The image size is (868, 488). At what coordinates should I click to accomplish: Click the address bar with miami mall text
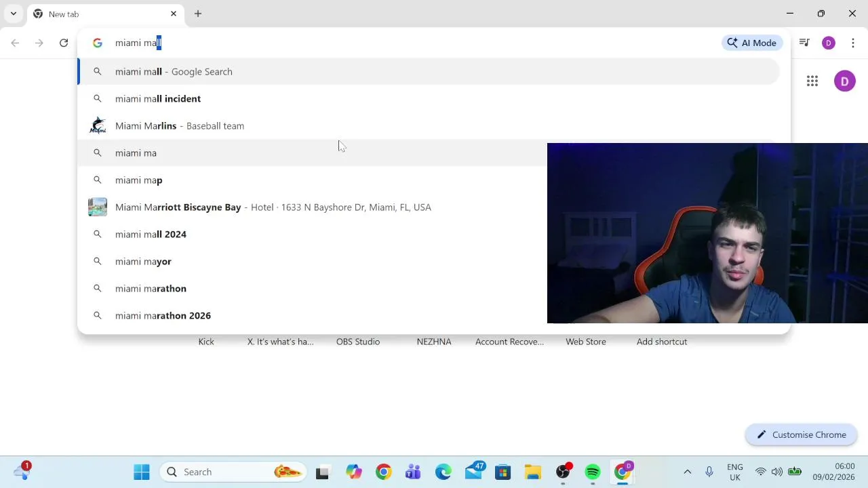[414, 43]
